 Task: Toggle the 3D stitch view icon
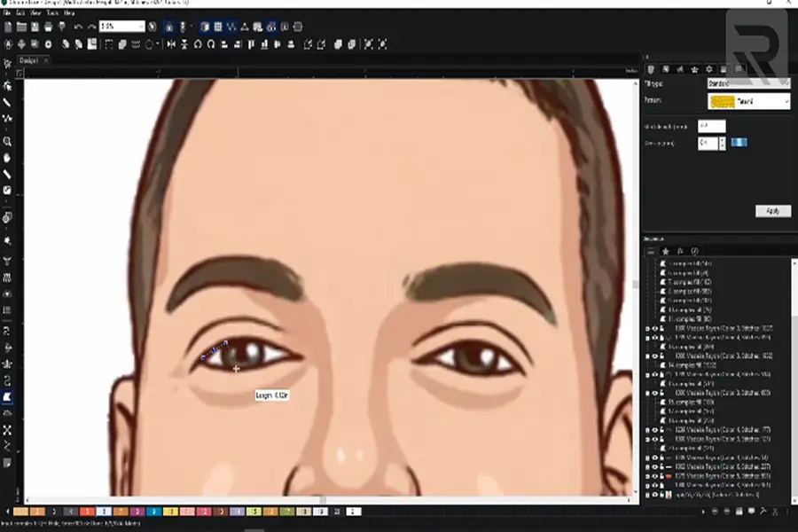pyautogui.click(x=205, y=27)
